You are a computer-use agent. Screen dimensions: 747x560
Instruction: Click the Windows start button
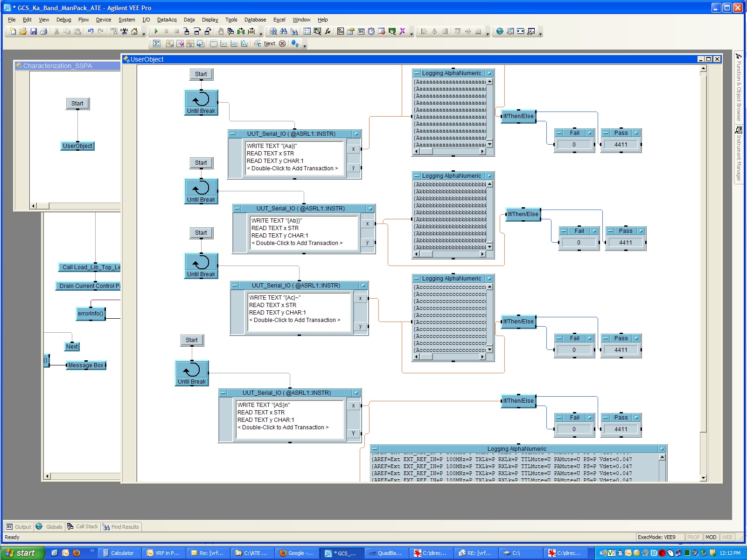click(22, 553)
